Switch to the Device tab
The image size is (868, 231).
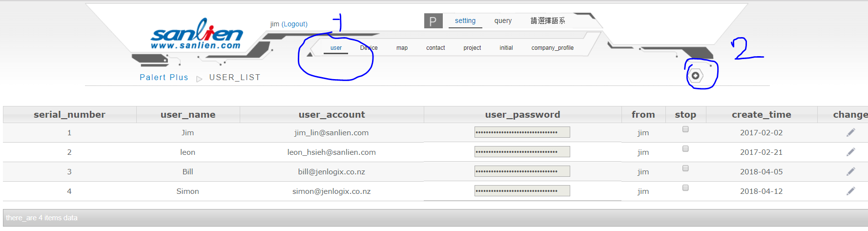click(x=369, y=48)
